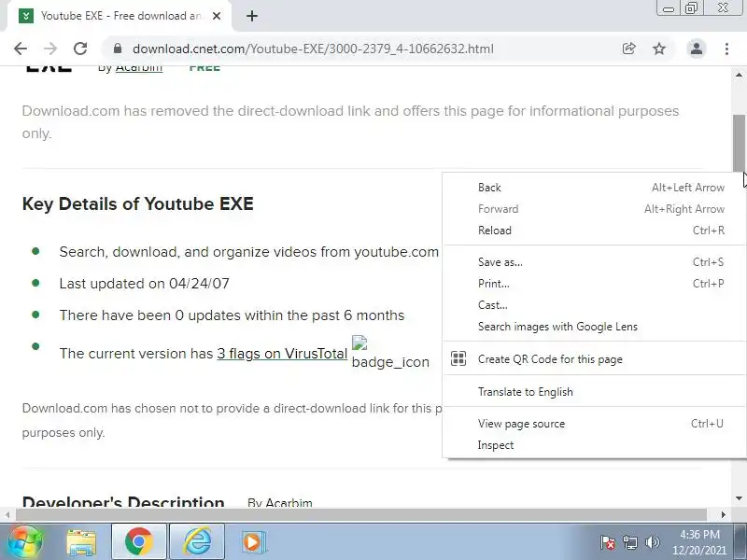Viewport: 747px width, 560px height.
Task: Click the vertical scrollbar up arrow
Action: [x=739, y=75]
